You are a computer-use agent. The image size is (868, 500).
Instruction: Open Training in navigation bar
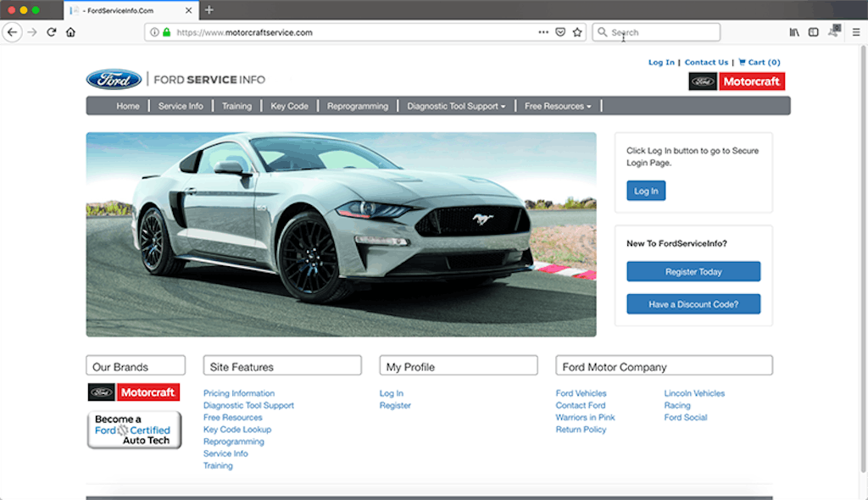tap(237, 106)
